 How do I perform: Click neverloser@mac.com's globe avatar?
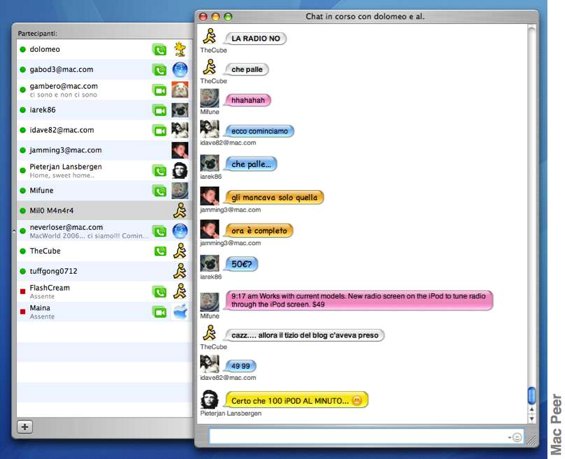click(180, 231)
